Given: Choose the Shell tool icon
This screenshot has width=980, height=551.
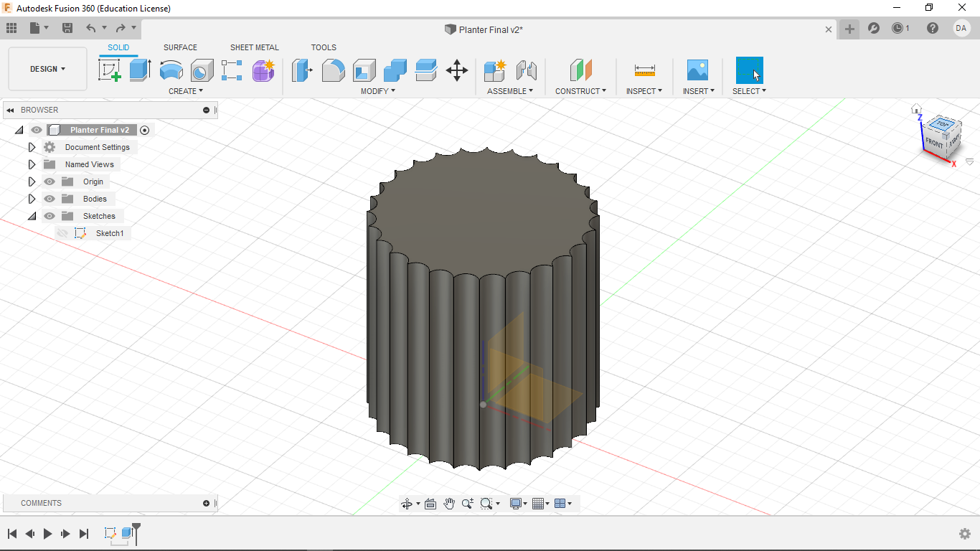Looking at the screenshot, I should pyautogui.click(x=364, y=70).
